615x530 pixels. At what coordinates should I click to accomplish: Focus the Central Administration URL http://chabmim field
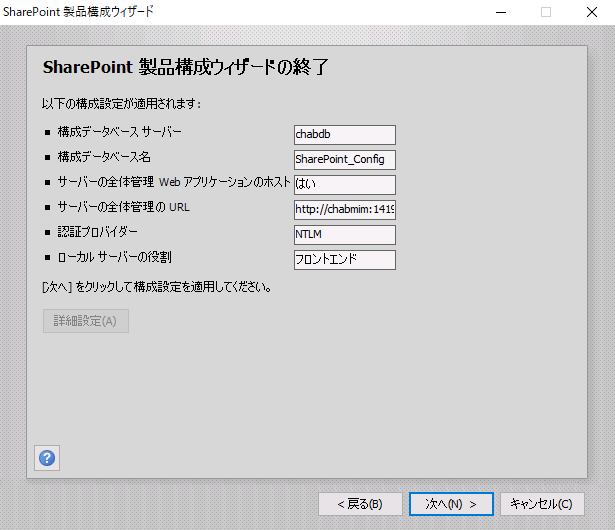coord(345,210)
